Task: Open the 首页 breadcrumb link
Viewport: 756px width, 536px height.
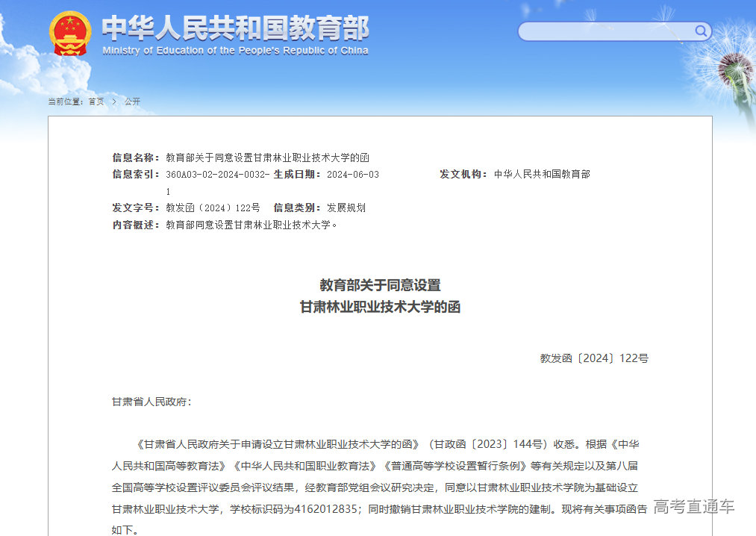Action: coord(96,101)
